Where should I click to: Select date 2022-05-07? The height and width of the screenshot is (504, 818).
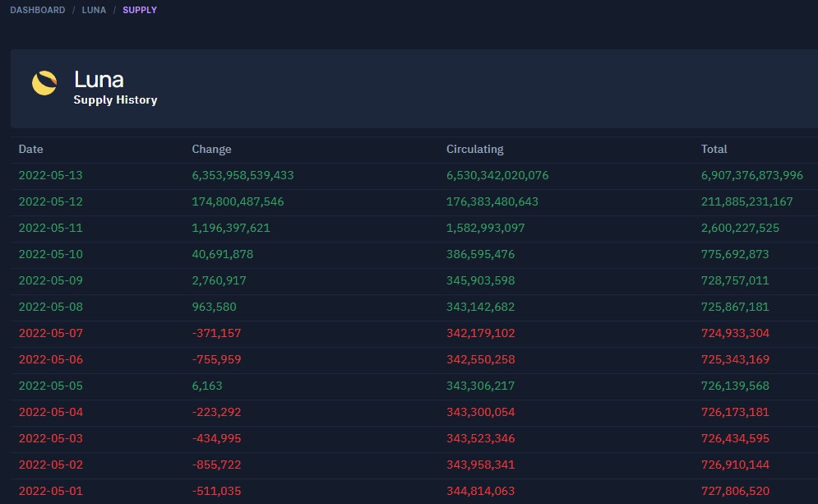(51, 333)
